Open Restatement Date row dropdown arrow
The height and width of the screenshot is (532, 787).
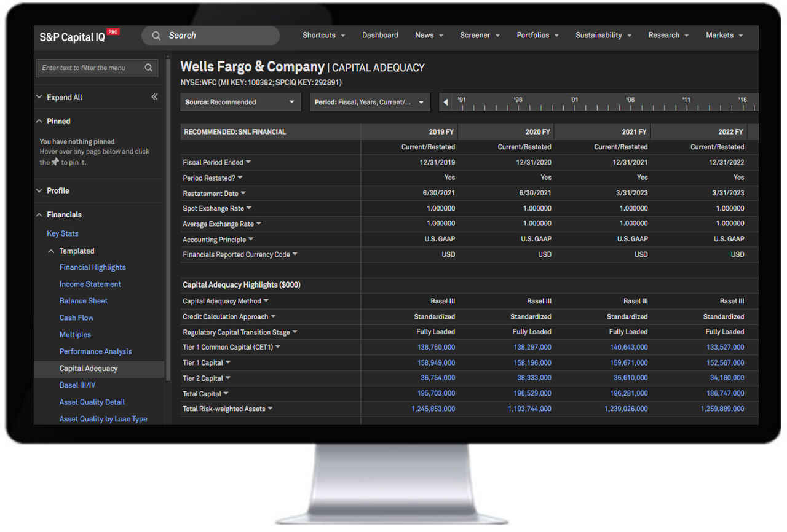[x=243, y=194]
